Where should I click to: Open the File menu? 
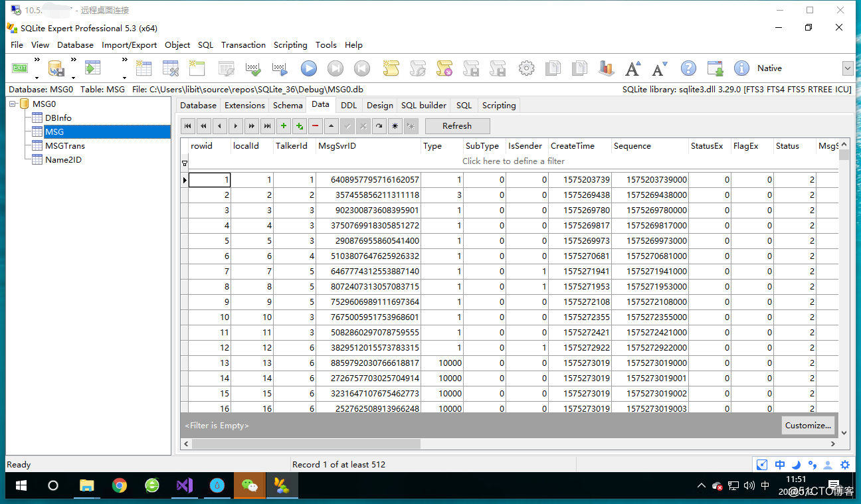pyautogui.click(x=17, y=45)
